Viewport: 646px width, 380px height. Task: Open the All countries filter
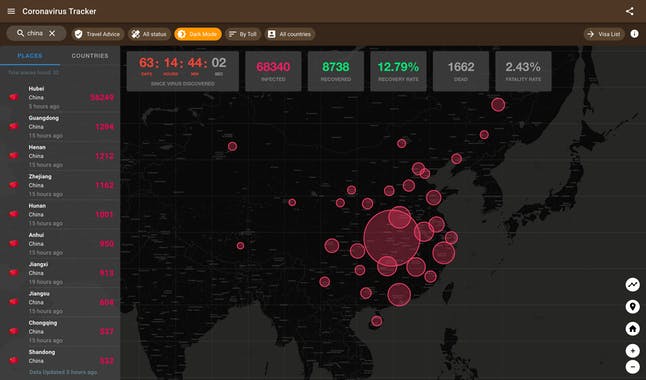(x=290, y=34)
